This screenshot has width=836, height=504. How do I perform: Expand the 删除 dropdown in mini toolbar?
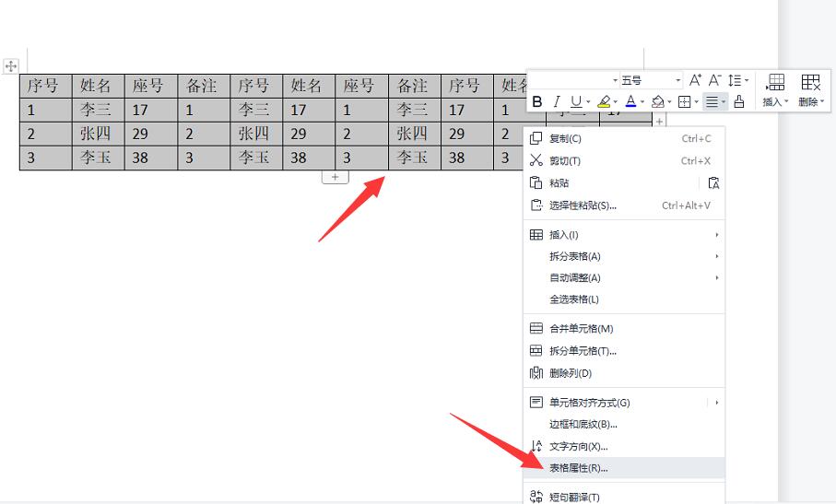811,101
